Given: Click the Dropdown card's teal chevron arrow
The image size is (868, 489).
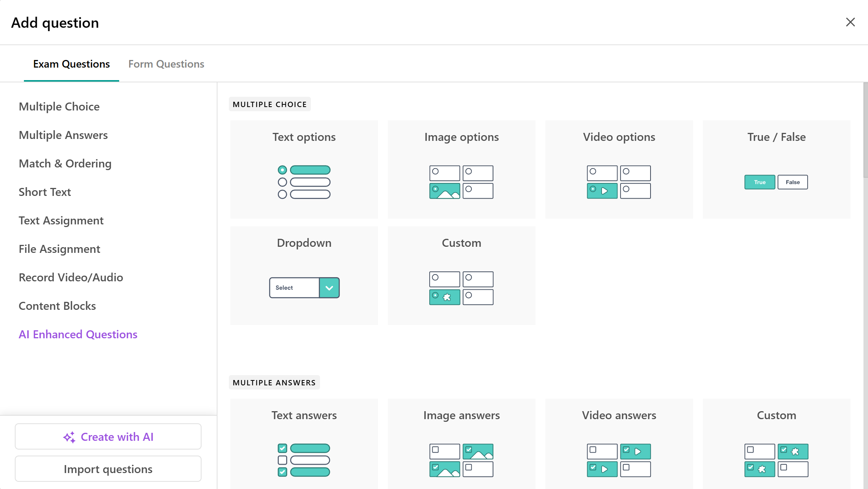Looking at the screenshot, I should tap(329, 288).
